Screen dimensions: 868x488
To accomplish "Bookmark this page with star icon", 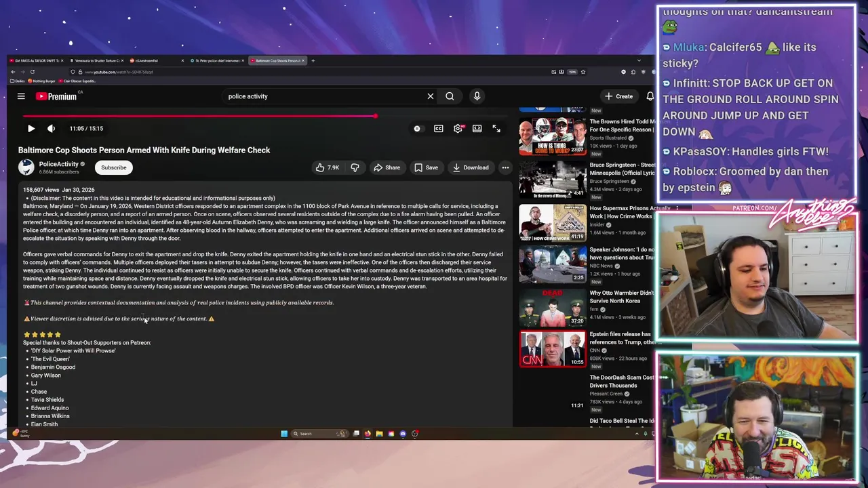I will tap(583, 72).
